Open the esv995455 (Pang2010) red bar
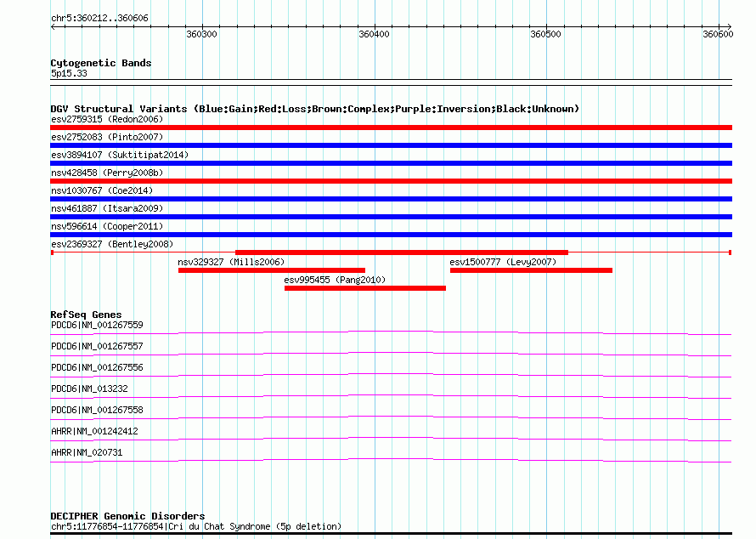This screenshot has width=756, height=539. point(365,288)
